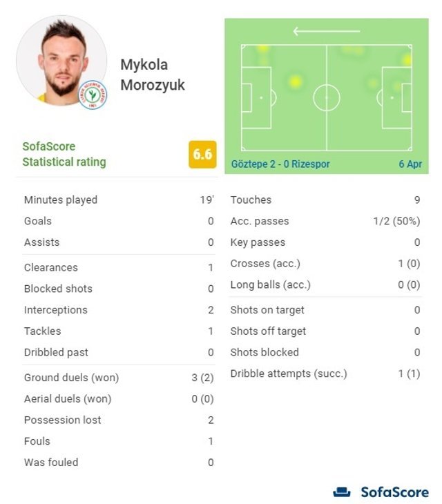Click the Acc. passes stat row
The width and height of the screenshot is (442, 504).
point(325,222)
